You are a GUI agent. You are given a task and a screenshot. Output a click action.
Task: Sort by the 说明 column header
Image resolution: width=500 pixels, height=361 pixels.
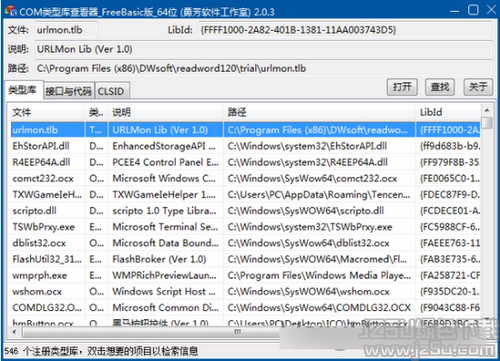point(165,112)
